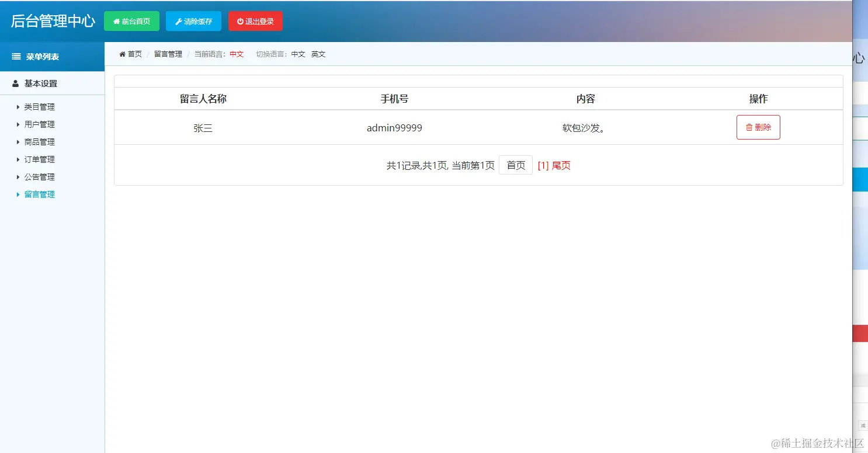868x453 pixels.
Task: Click the 后台管理中心 title
Action: (53, 21)
